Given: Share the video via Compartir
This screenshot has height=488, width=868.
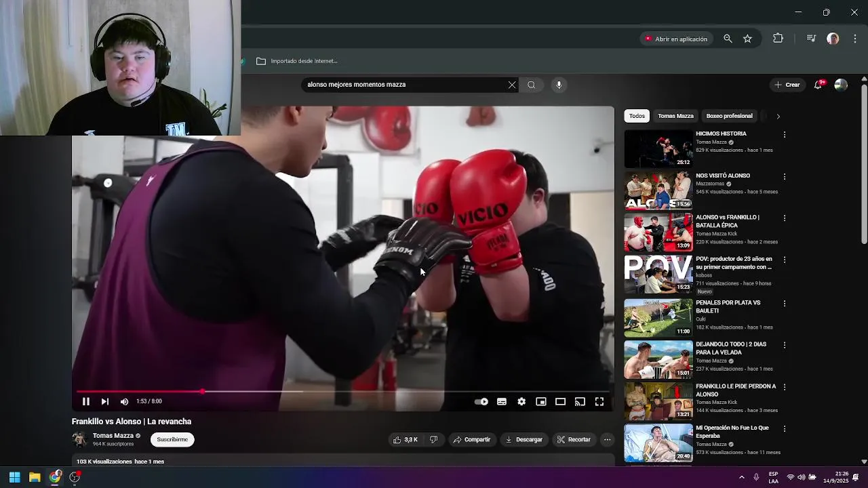Looking at the screenshot, I should [472, 439].
